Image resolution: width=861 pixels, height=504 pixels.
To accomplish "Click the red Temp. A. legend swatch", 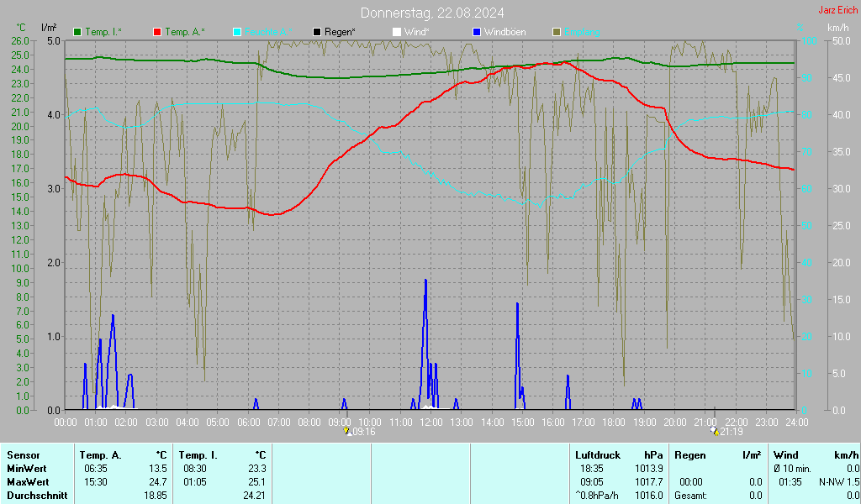I will (x=157, y=33).
